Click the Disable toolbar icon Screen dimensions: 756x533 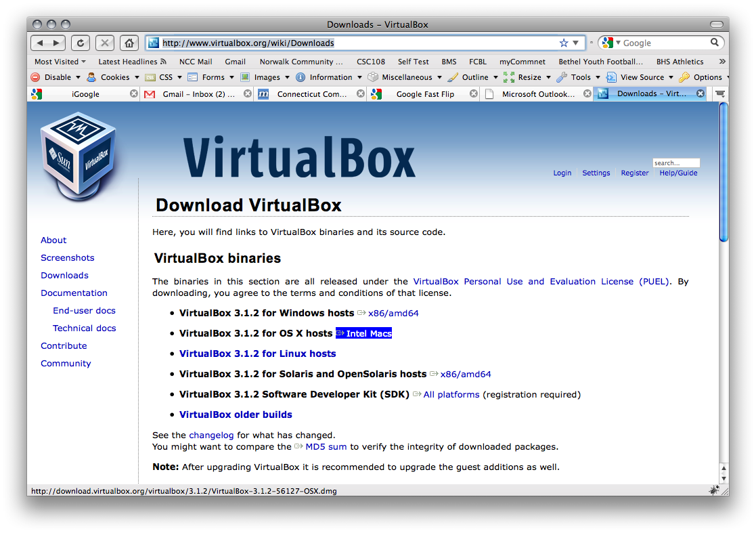coord(35,77)
